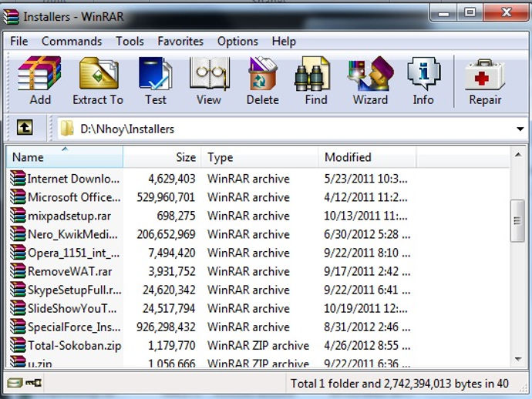Click the Repair first-aid icon
Screen dimensions: 532x399
pos(485,75)
